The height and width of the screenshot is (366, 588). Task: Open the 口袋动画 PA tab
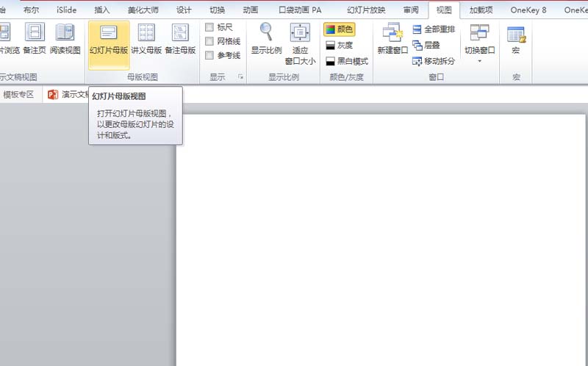click(300, 10)
